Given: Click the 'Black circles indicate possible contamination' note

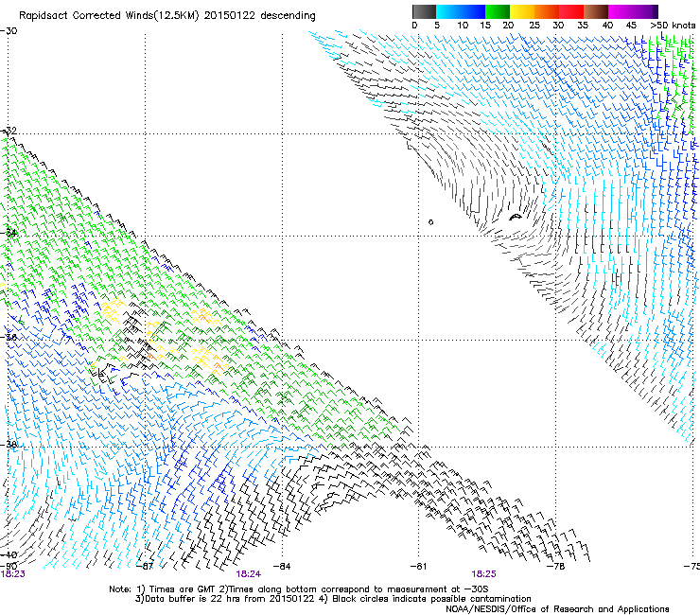Looking at the screenshot, I should click(x=431, y=599).
